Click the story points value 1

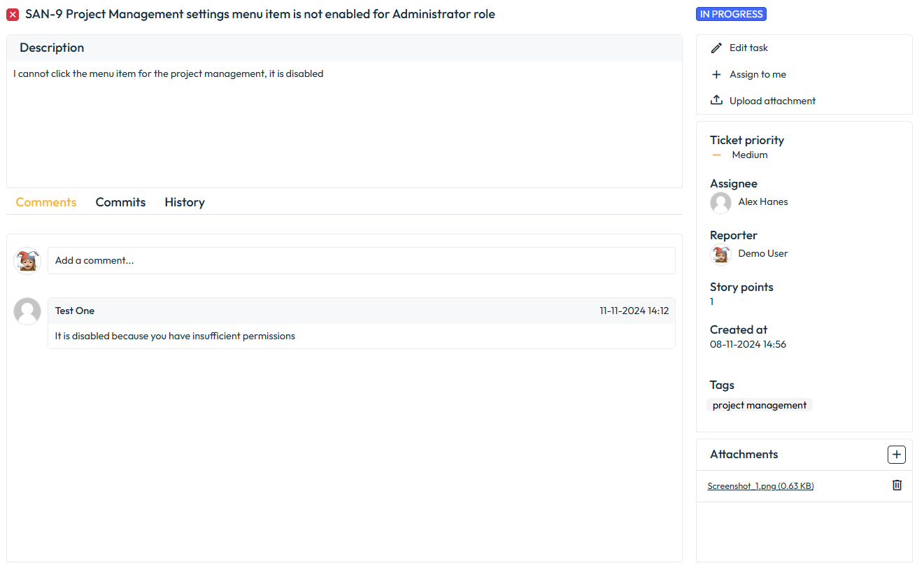(712, 301)
